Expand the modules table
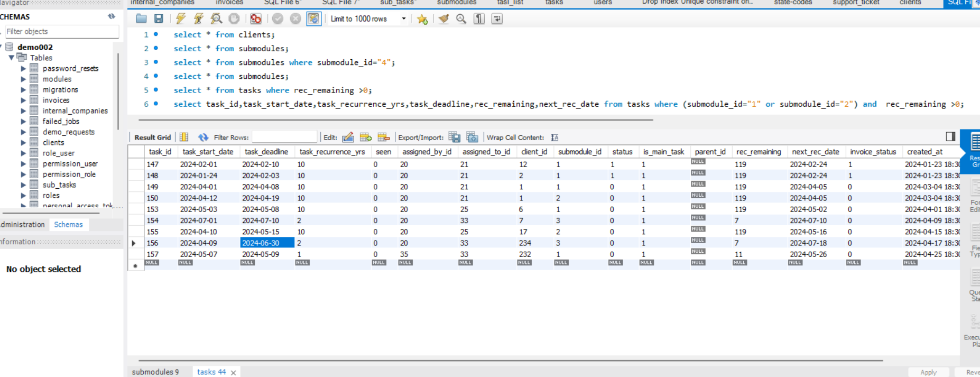Image resolution: width=980 pixels, height=377 pixels. [23, 79]
